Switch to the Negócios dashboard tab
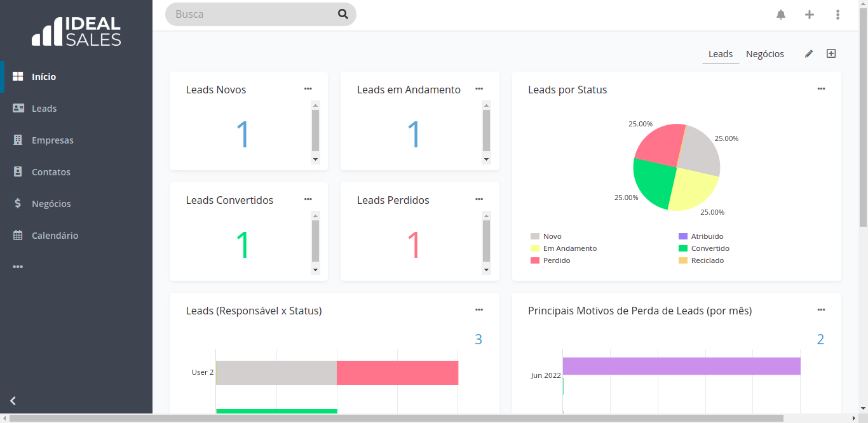868x423 pixels. (x=765, y=54)
